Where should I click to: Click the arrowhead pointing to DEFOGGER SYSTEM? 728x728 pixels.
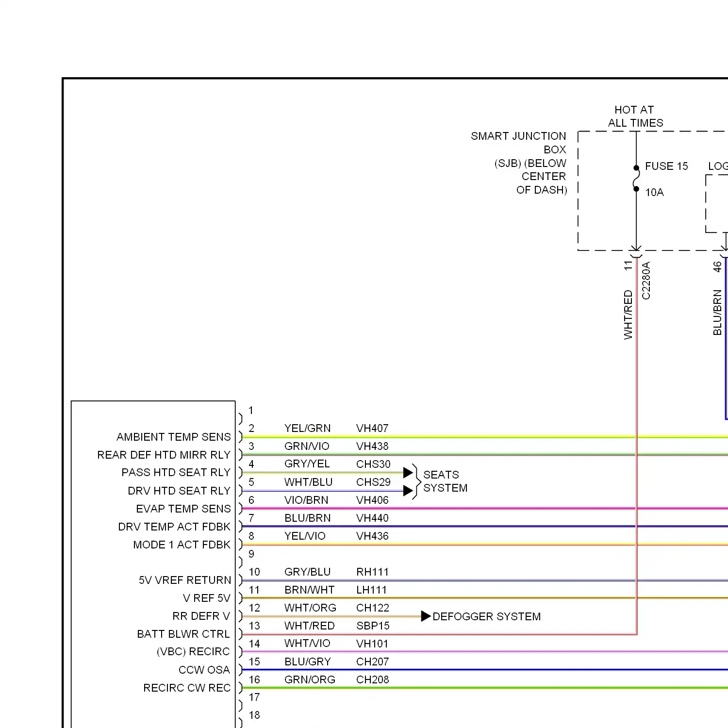[426, 616]
